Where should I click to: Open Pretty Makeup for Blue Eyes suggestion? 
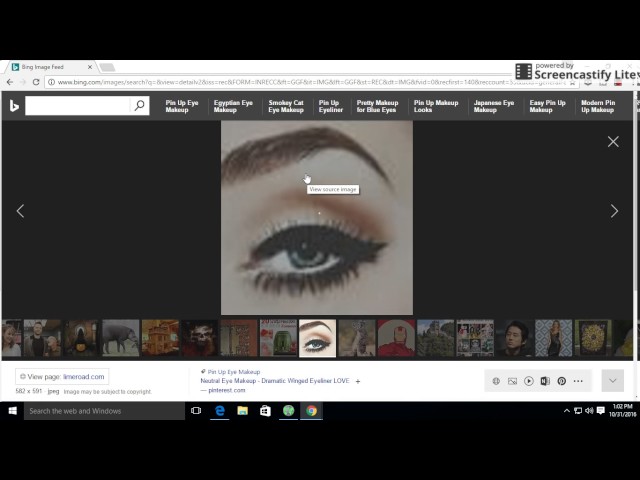(x=377, y=106)
